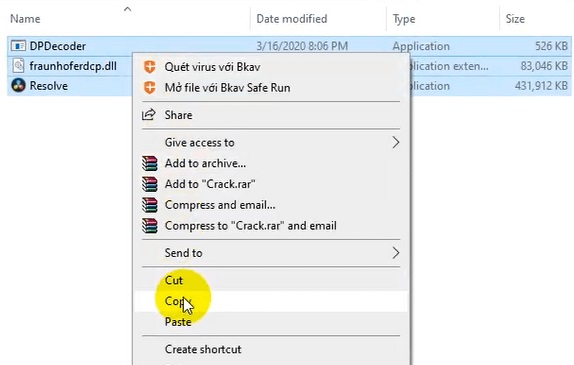Screen dimensions: 574x365
Task: Click WinRAR icon beside Compress and email
Action: tap(150, 205)
